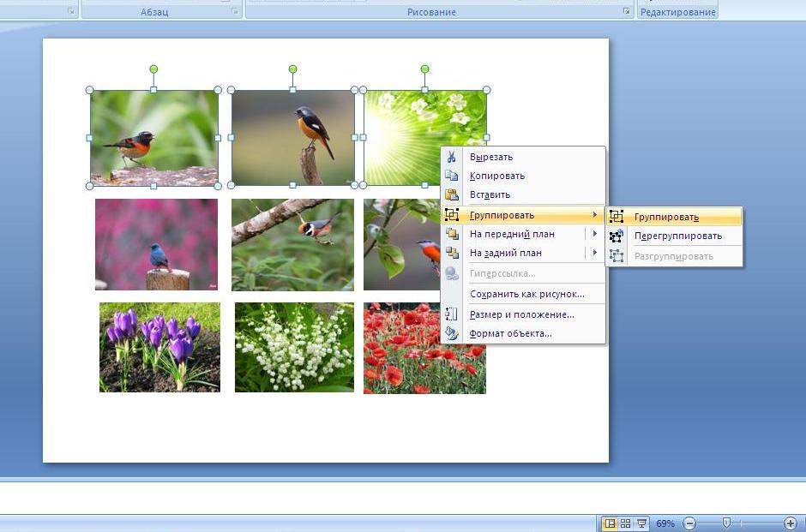The width and height of the screenshot is (806, 532).
Task: Select Группировать in the submenu
Action: pos(674,217)
